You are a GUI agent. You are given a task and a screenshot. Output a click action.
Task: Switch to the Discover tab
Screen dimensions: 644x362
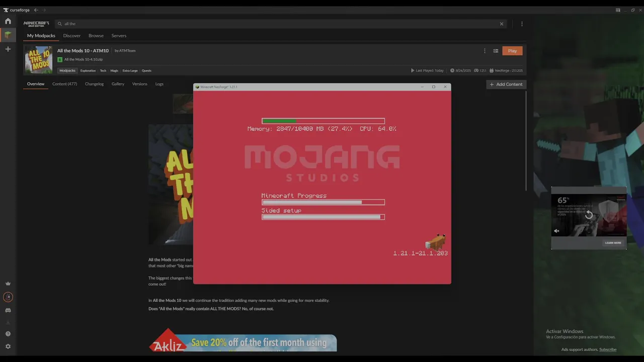pyautogui.click(x=71, y=36)
